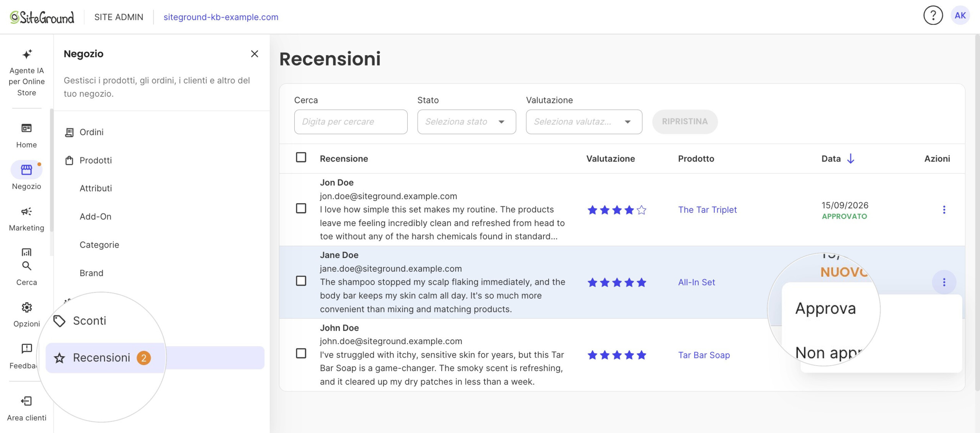Click the Prodotti bag icon
980x433 pixels.
[69, 160]
